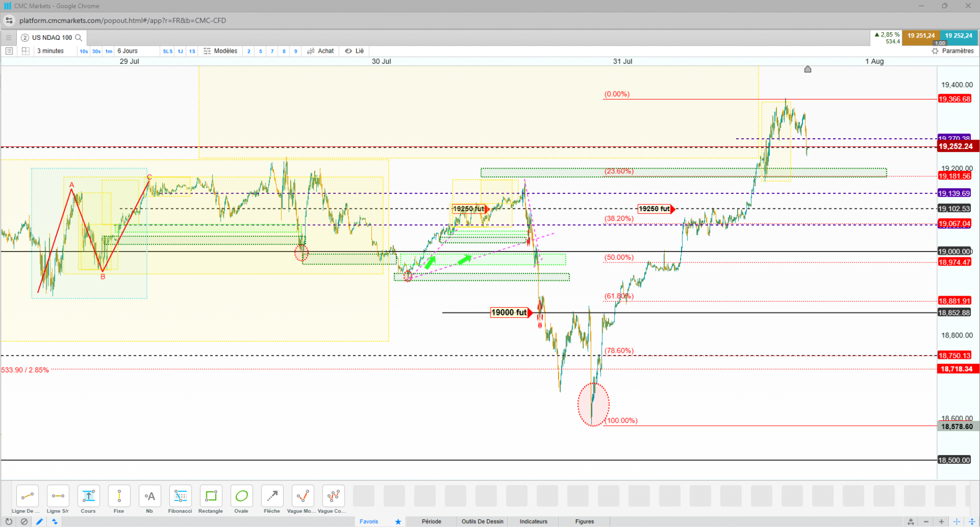Switch to the Favoris tab
The width and height of the screenshot is (980, 527).
click(x=369, y=522)
